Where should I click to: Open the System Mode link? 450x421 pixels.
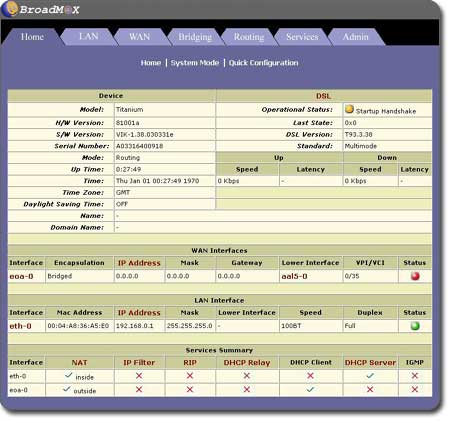(x=195, y=63)
